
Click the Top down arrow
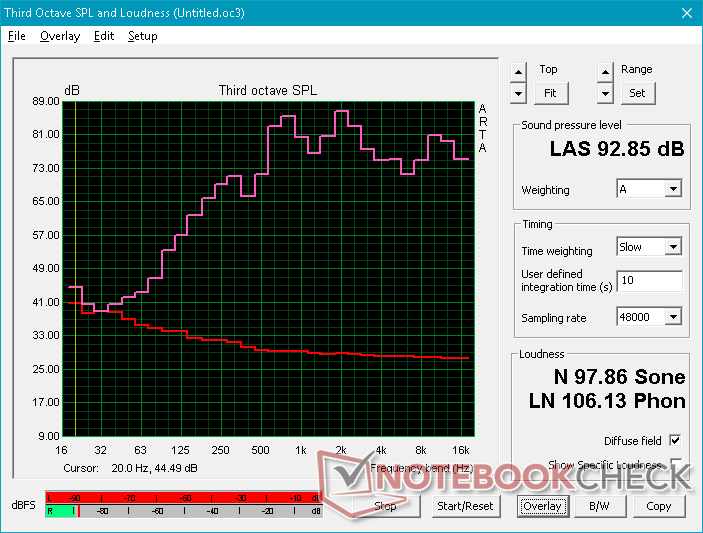pyautogui.click(x=518, y=94)
